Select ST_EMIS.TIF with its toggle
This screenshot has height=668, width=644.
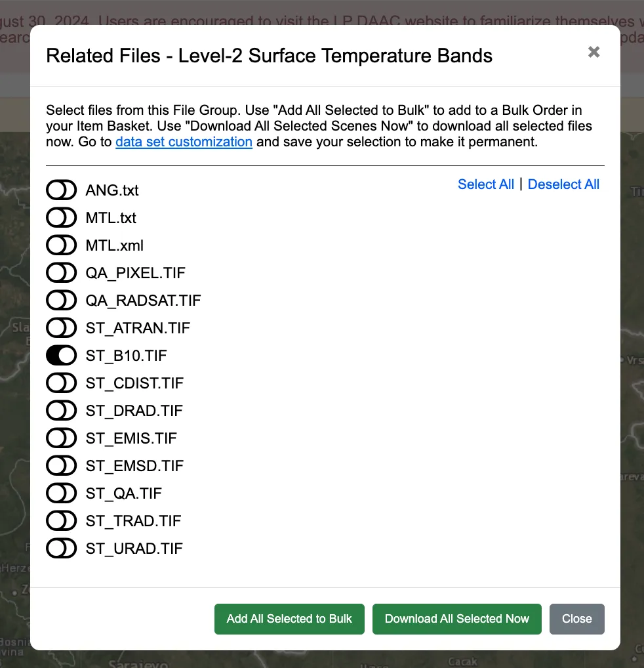coord(61,438)
